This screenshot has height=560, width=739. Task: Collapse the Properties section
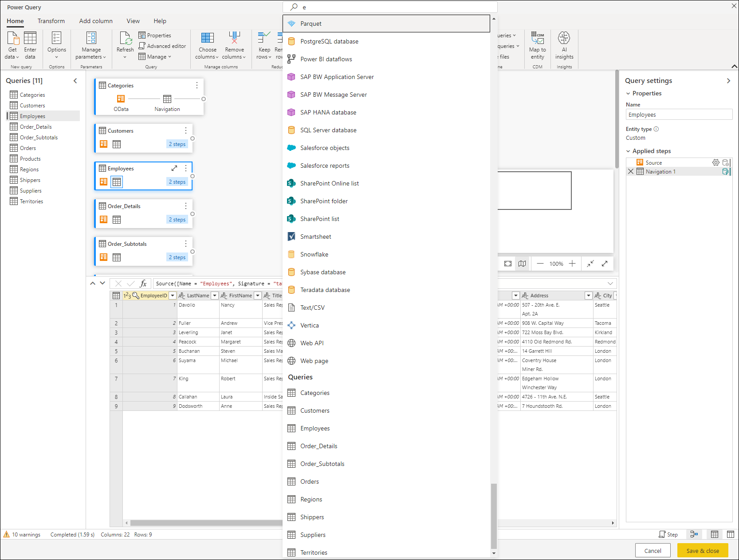click(x=628, y=94)
